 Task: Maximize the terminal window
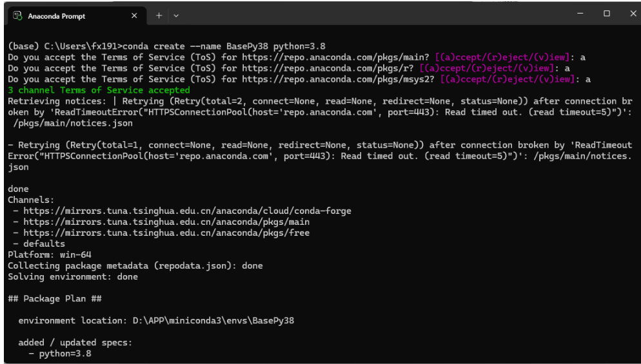(x=607, y=14)
